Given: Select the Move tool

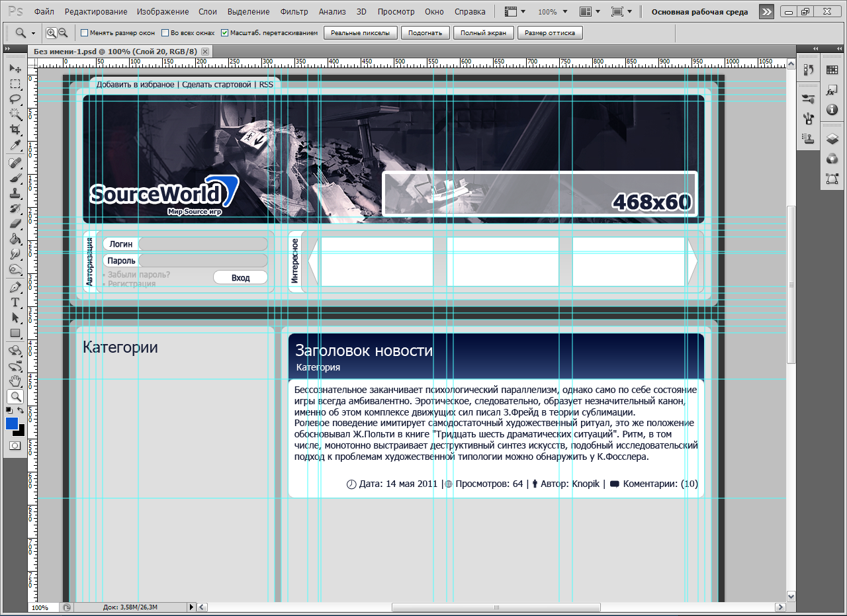Looking at the screenshot, I should coord(15,69).
